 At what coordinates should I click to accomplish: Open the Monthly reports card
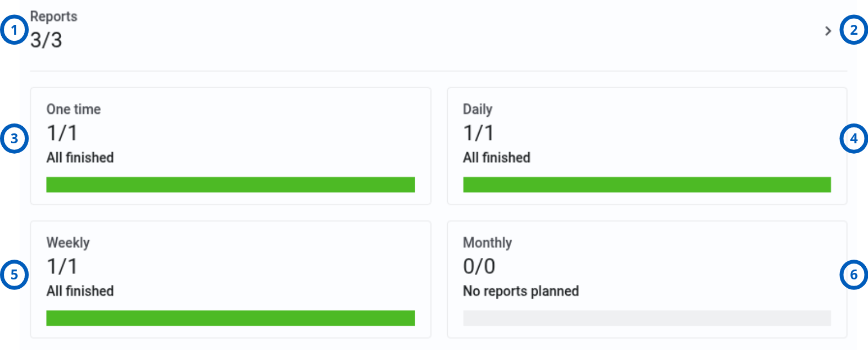tap(647, 279)
